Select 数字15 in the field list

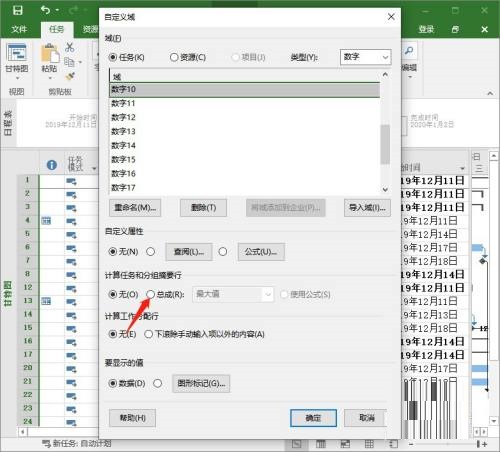244,159
